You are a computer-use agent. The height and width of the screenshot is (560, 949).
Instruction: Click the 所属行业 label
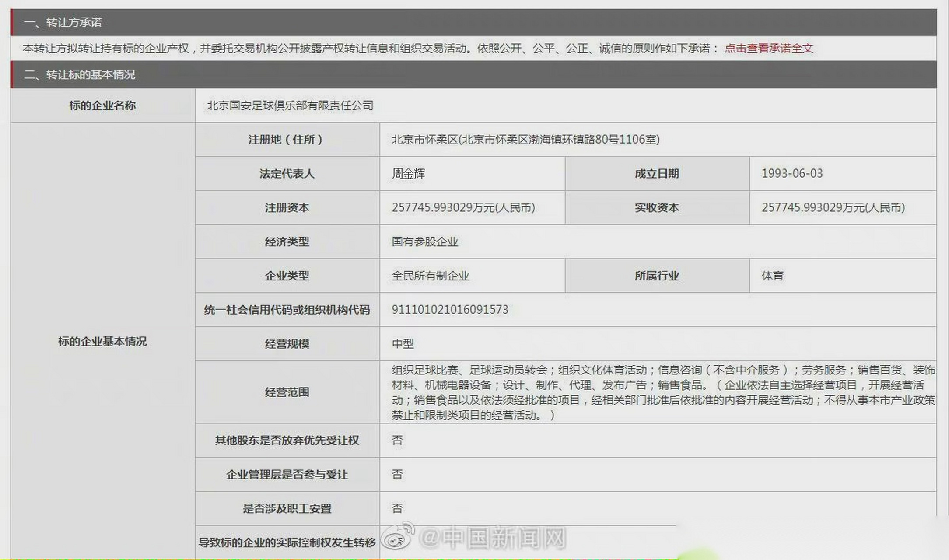click(657, 276)
